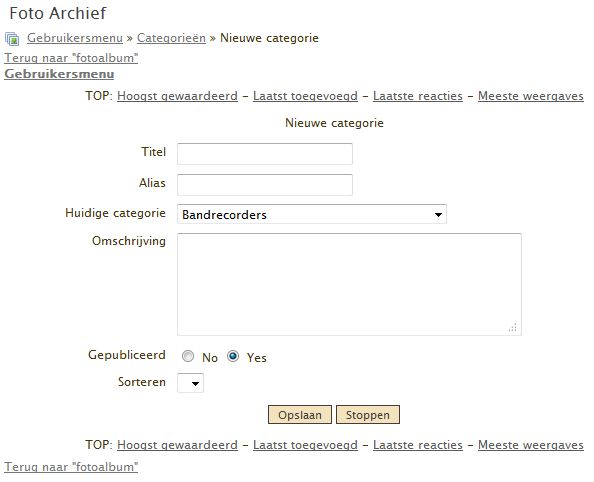Follow bottom Terug naar "fotoalbum" link
594x482 pixels.
tap(71, 467)
